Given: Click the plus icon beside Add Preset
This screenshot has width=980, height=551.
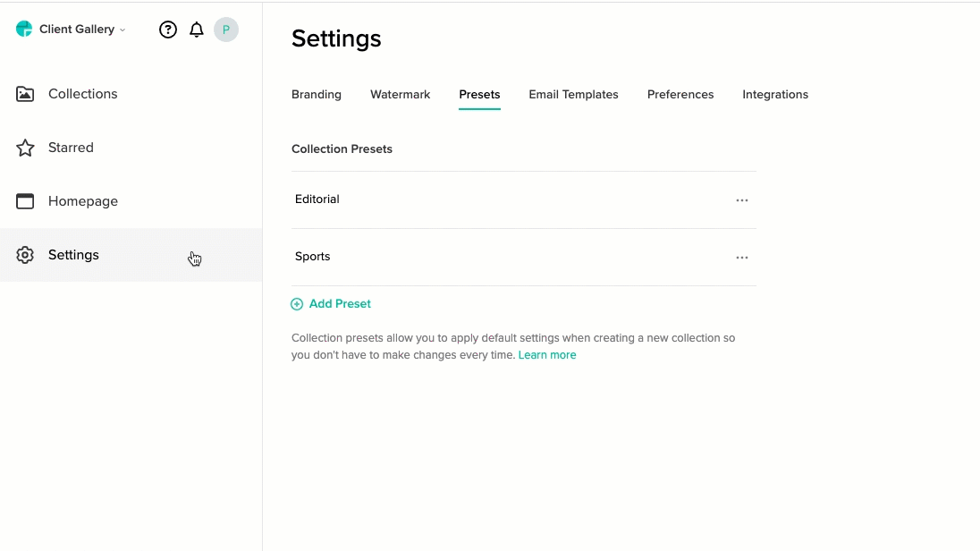Looking at the screenshot, I should point(297,304).
